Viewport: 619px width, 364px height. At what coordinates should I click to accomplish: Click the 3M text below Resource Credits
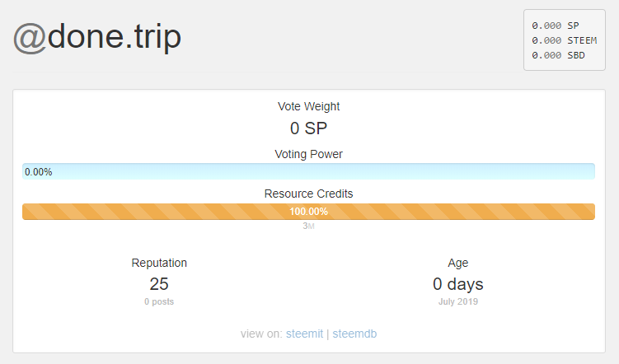pos(308,226)
